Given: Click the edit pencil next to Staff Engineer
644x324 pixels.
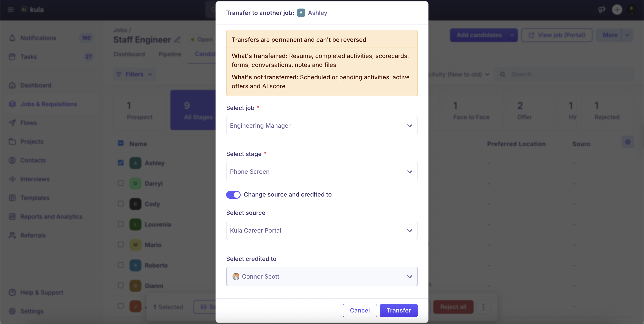Looking at the screenshot, I should pos(177,39).
